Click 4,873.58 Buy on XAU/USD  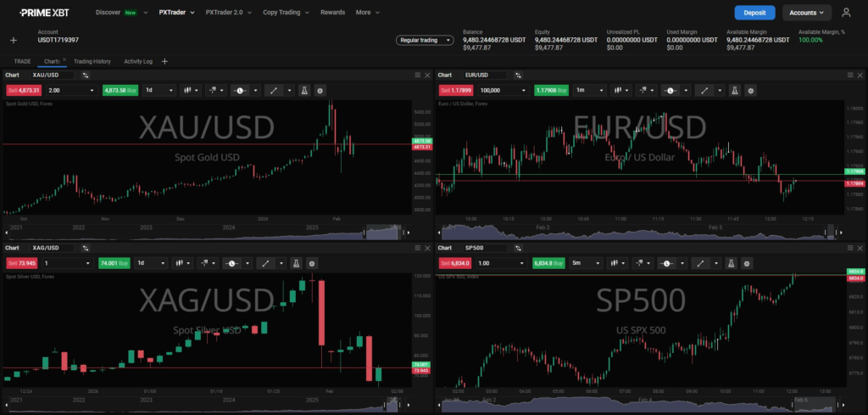click(120, 90)
